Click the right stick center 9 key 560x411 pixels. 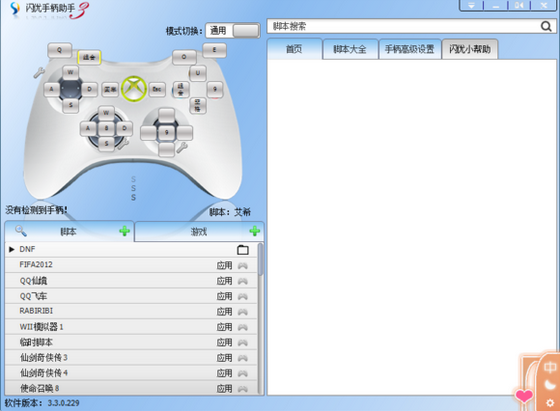pos(166,132)
